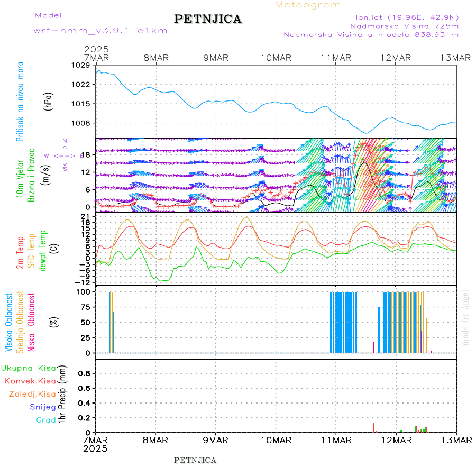476x476 pixels.
Task: Click the tallest green precipitation bar before 12MAR
Action: point(374,428)
